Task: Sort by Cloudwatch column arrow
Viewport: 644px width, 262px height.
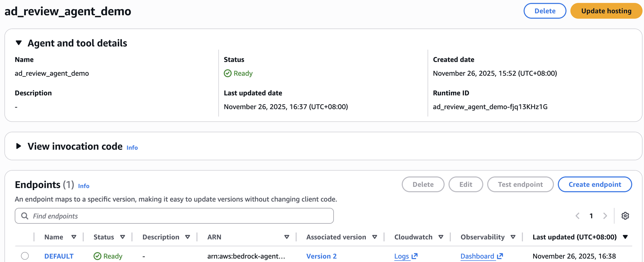Action: 441,237
